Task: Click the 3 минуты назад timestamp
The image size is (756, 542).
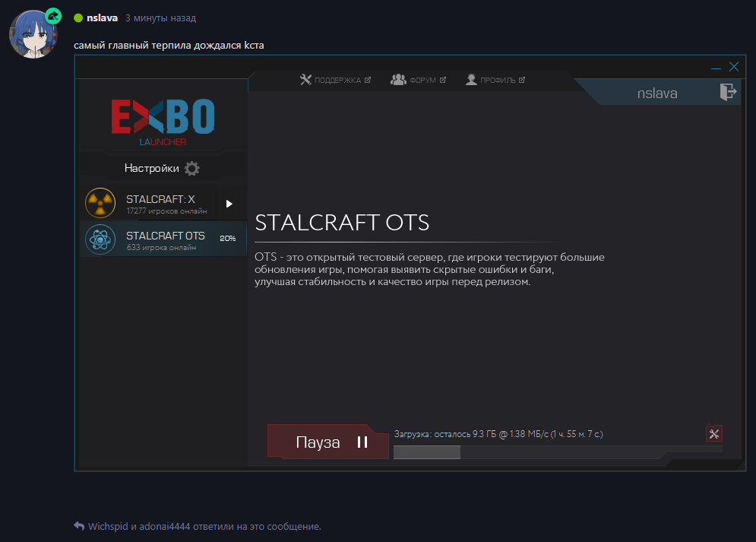Action: 160,17
